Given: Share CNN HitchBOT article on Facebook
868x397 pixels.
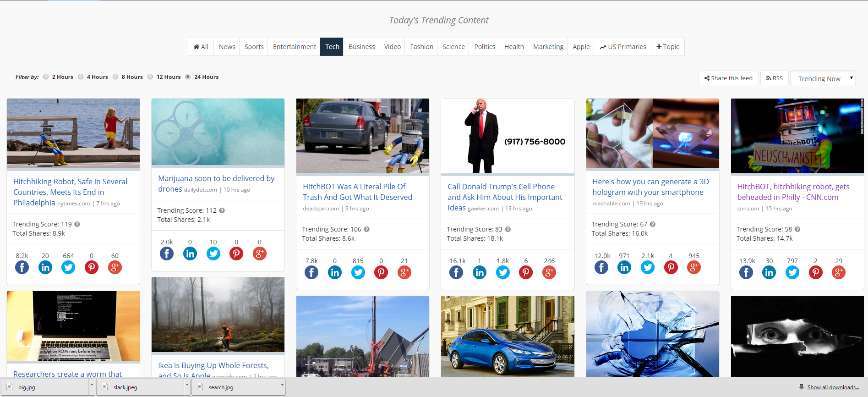Looking at the screenshot, I should pos(746,272).
